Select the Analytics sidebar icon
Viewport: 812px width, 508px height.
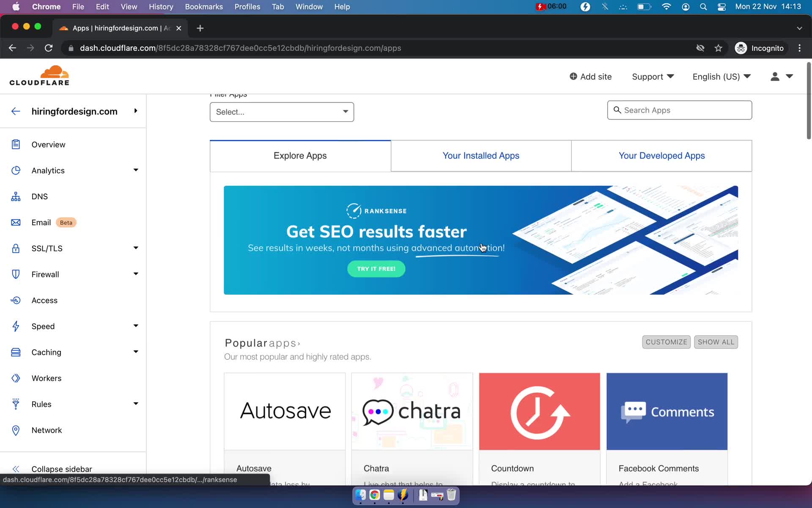pyautogui.click(x=16, y=170)
